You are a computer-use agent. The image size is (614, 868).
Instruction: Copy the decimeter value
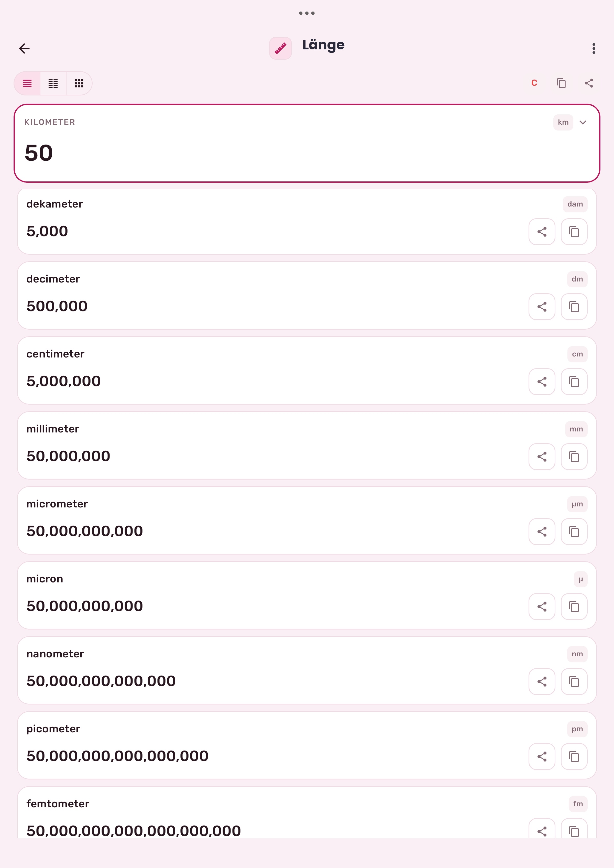pyautogui.click(x=574, y=306)
